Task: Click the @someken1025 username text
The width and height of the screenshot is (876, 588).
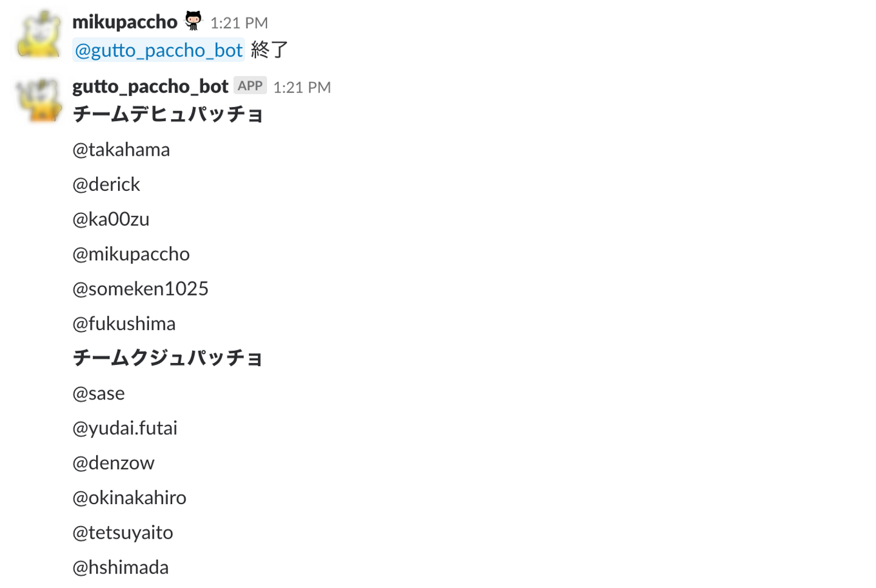Action: click(x=141, y=289)
